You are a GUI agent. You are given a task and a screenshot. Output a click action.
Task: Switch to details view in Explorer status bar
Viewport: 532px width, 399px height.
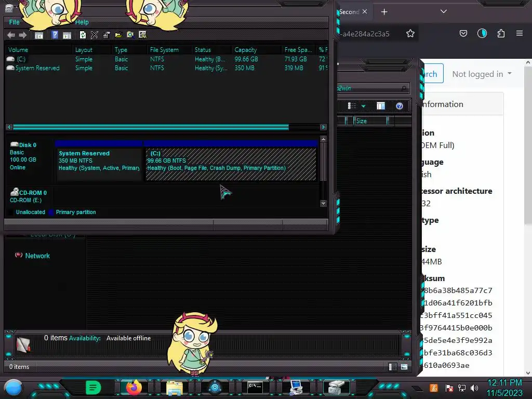pyautogui.click(x=392, y=367)
